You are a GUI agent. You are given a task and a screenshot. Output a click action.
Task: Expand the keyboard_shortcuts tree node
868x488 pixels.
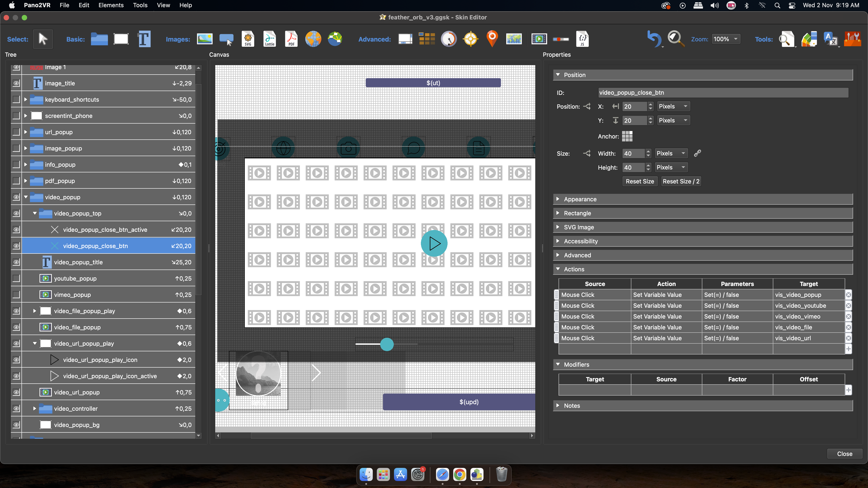26,99
